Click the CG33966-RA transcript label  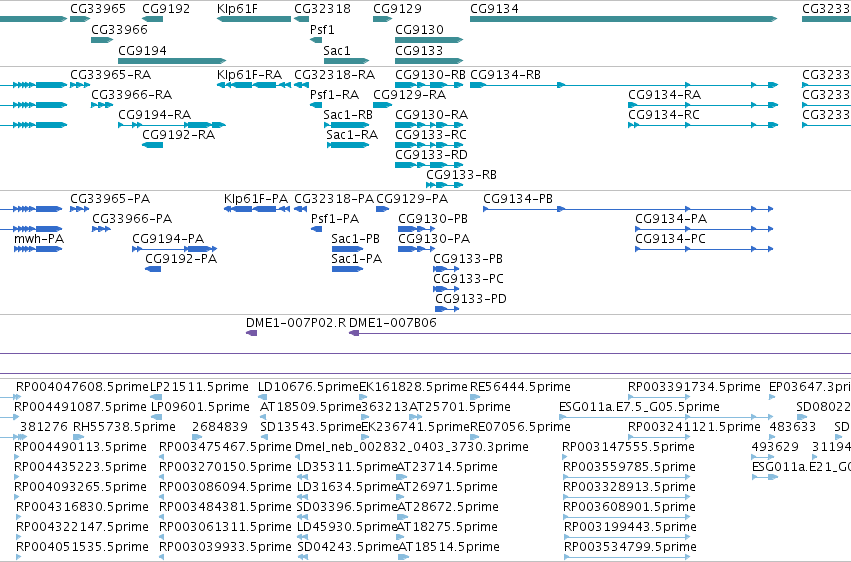pyautogui.click(x=131, y=94)
